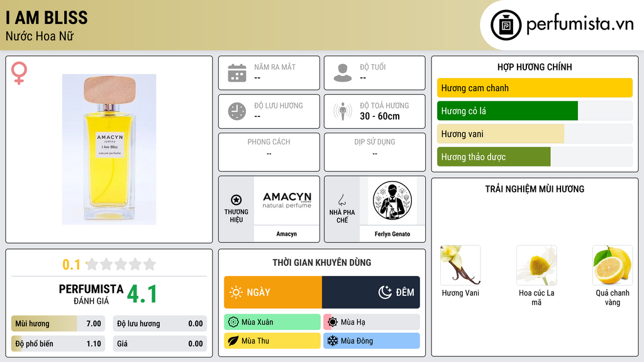644x362 pixels.
Task: Select the Quả chanh vàng lemon thumbnail
Action: coord(613,265)
